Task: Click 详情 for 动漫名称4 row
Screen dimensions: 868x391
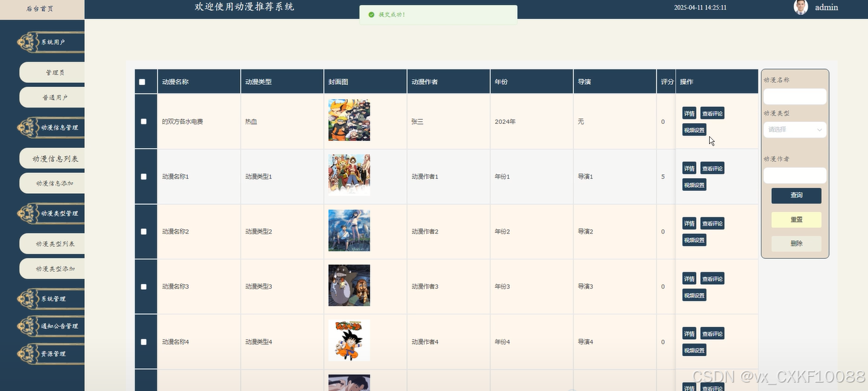Action: pos(689,334)
